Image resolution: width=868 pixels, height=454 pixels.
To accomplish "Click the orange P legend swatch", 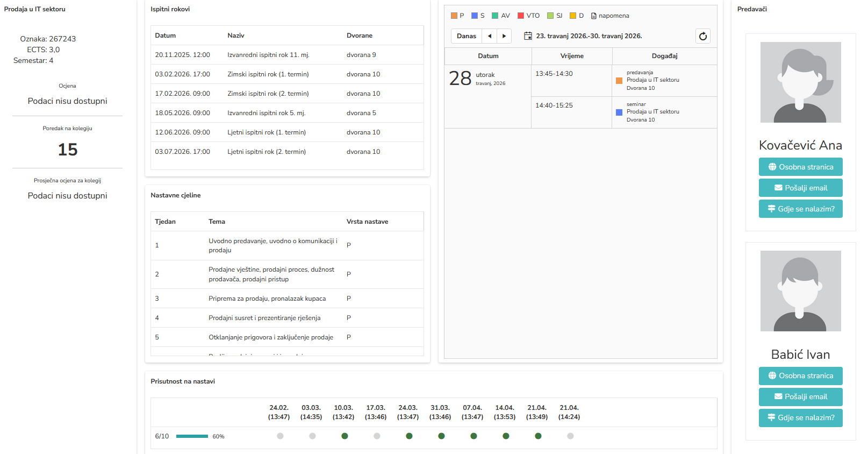I will 454,16.
